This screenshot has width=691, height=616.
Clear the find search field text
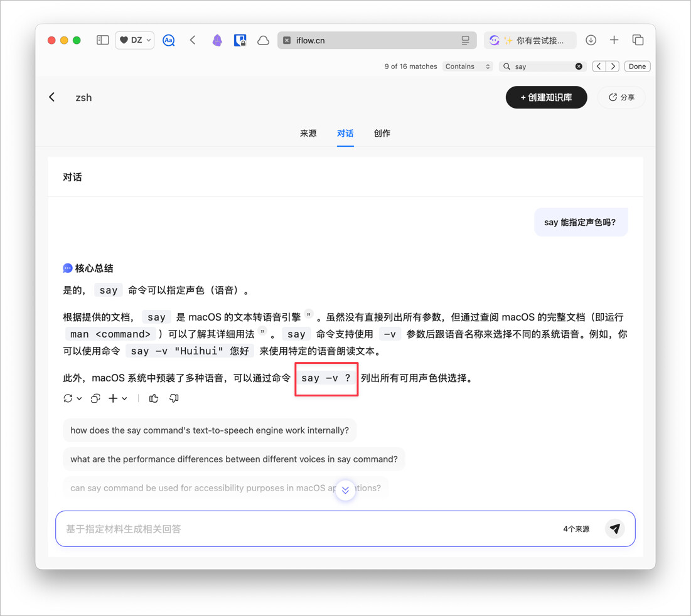point(579,66)
